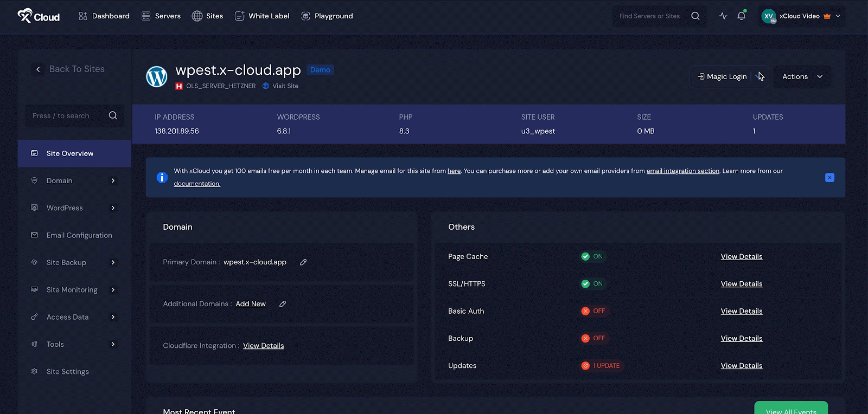Screen dimensions: 868x414
Task: Click the Site Backup icon in the sidebar
Action: click(x=34, y=262)
